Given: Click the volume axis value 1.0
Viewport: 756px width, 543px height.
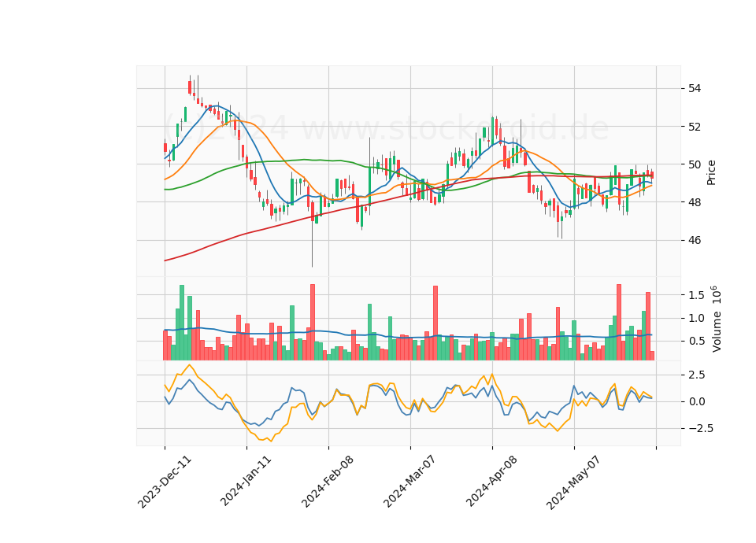Looking at the screenshot, I should click(696, 318).
